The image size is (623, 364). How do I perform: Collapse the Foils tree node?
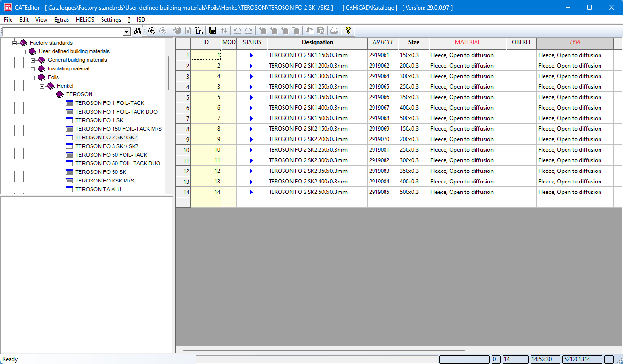click(33, 78)
